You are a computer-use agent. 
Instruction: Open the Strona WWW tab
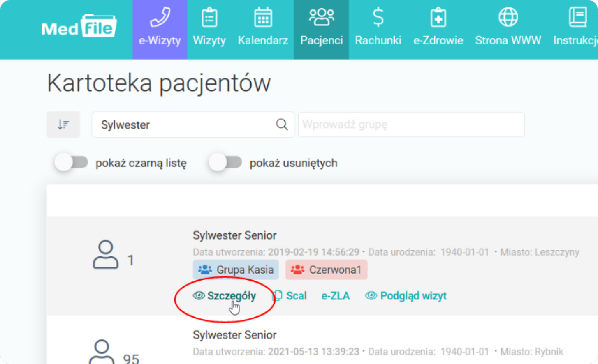coord(508,30)
